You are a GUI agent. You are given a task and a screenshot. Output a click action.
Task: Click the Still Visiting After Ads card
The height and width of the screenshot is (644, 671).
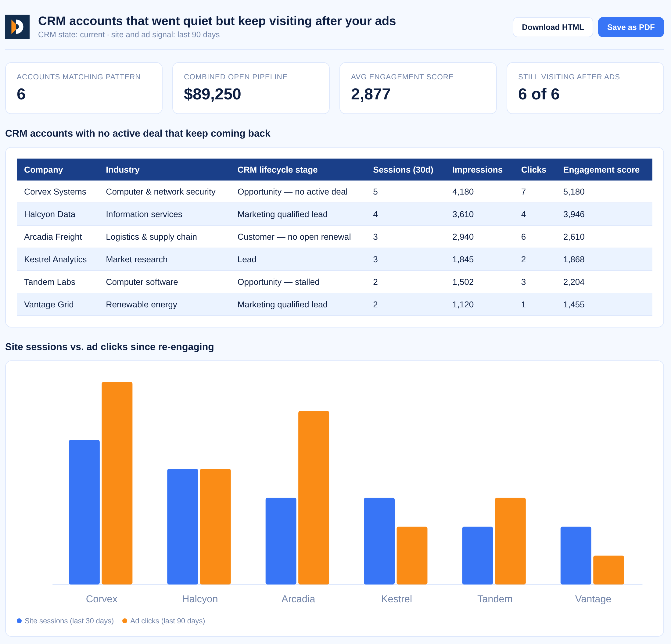[585, 88]
